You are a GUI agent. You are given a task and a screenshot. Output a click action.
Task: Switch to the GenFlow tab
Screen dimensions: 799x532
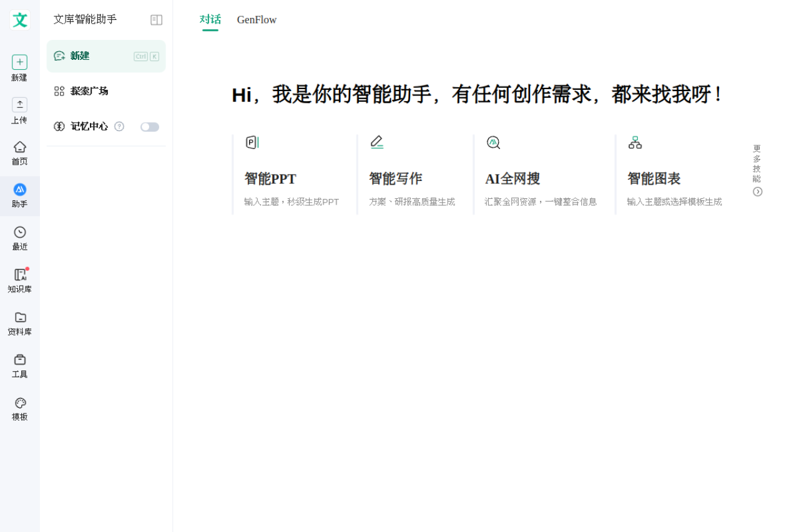[x=257, y=19]
